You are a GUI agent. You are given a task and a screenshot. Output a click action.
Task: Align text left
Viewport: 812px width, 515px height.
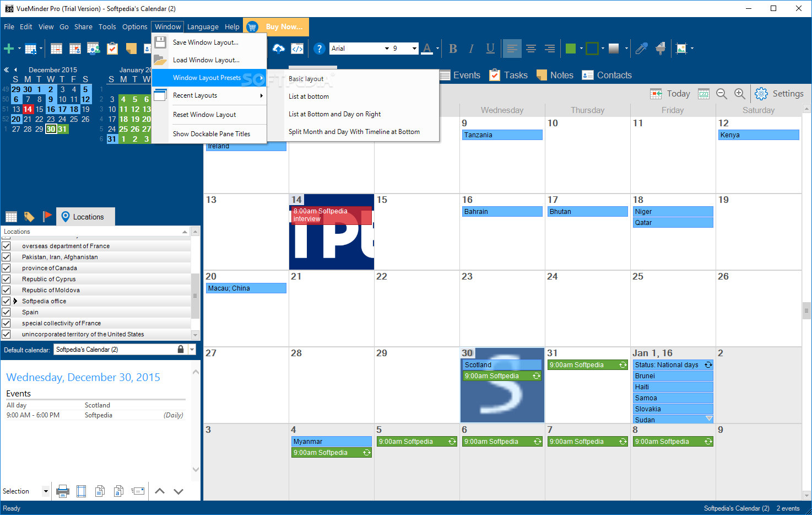tap(512, 49)
